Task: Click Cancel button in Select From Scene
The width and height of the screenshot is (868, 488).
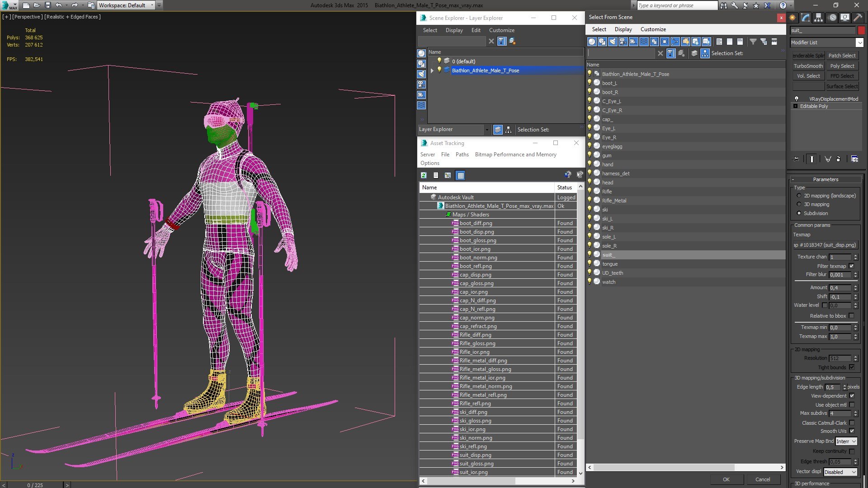Action: pos(763,479)
